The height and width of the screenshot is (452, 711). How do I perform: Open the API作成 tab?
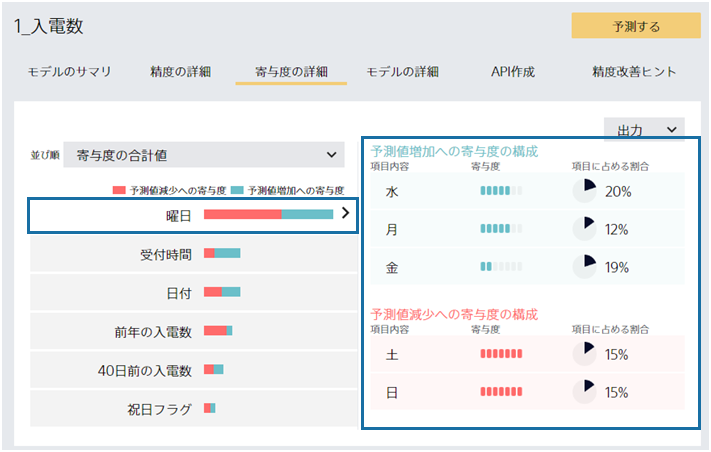tap(513, 72)
